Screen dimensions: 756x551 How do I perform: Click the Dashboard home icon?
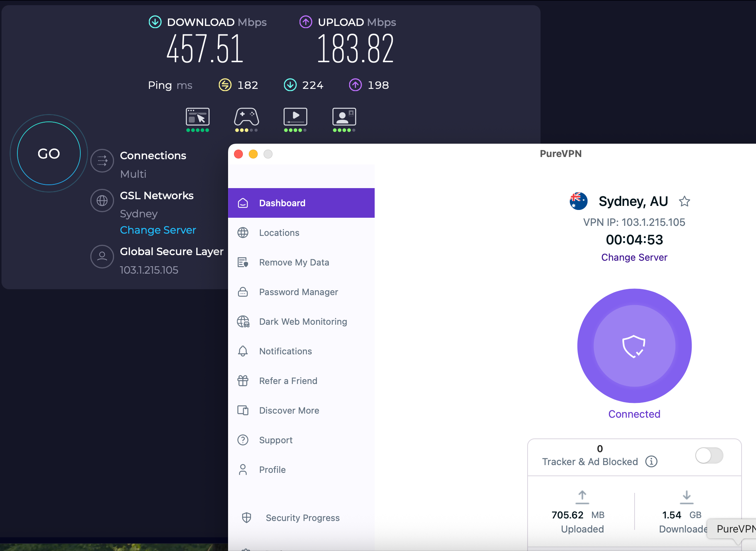click(x=243, y=203)
